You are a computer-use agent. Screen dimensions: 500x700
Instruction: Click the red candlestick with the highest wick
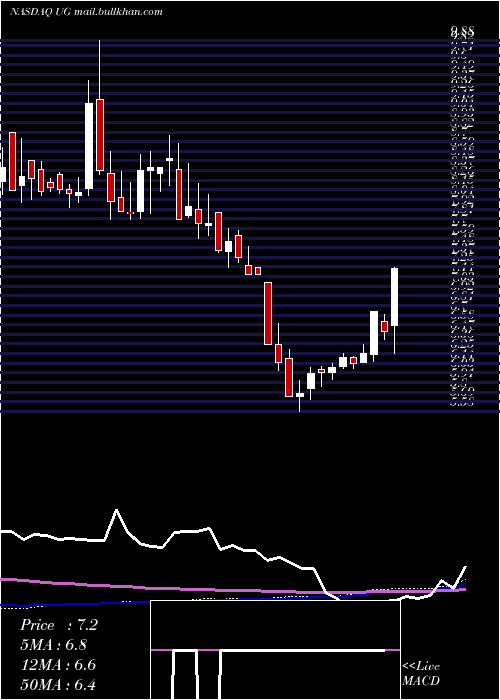point(100,135)
